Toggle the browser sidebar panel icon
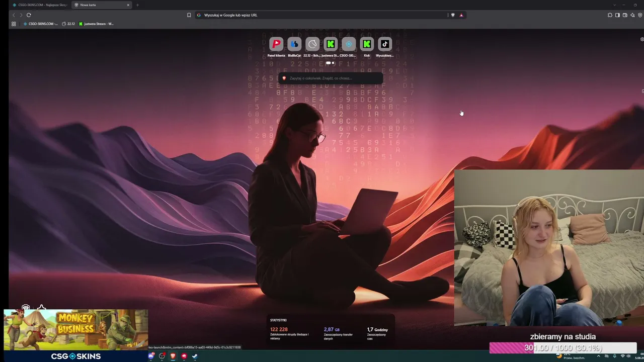 click(x=617, y=15)
